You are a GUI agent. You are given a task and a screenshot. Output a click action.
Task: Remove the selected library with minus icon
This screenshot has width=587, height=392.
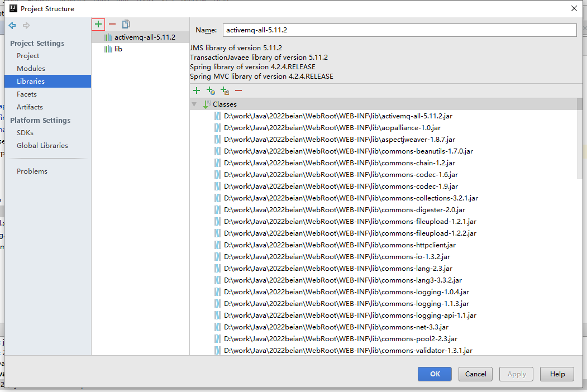[112, 25]
